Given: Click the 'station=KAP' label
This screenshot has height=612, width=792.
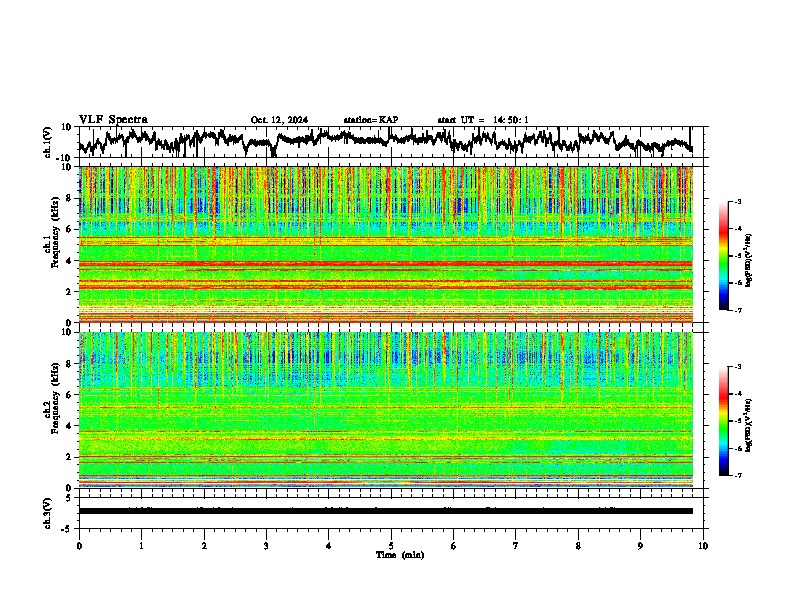Looking at the screenshot, I should click(371, 120).
